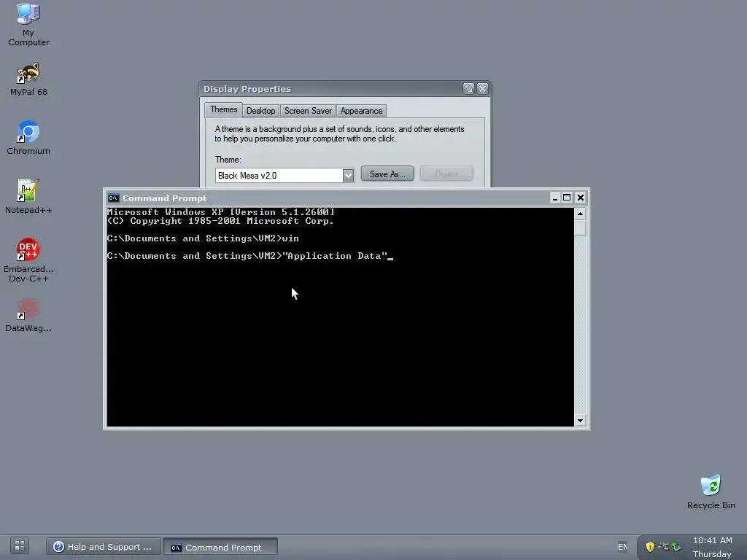Click the Thursday day label in tray
Screen dimensions: 747x560
[x=712, y=554]
